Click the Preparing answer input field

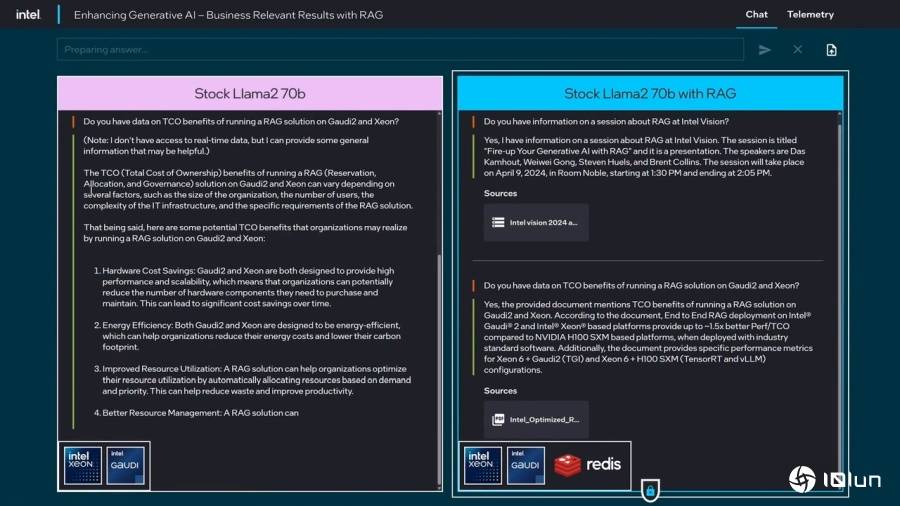(x=400, y=49)
